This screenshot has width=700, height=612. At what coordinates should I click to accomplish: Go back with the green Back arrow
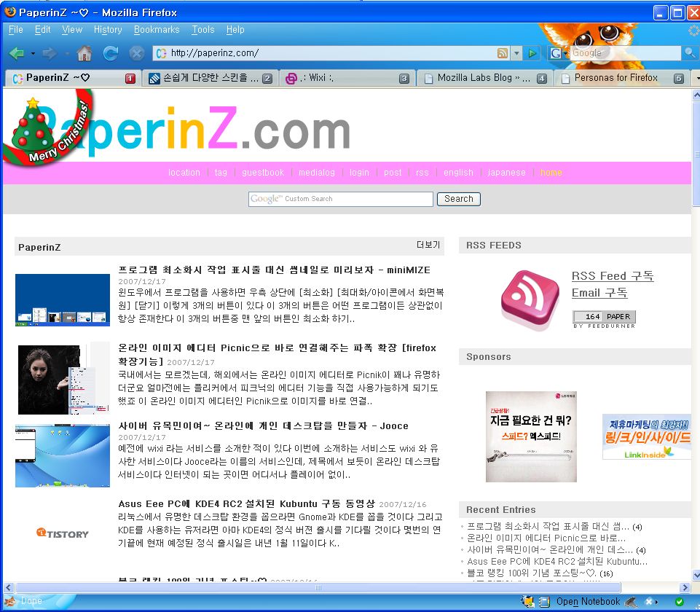(17, 54)
